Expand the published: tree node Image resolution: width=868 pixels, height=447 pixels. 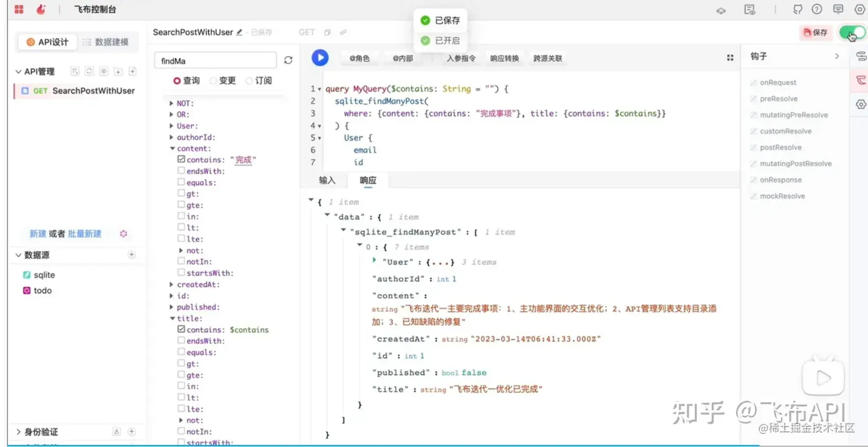(x=172, y=307)
